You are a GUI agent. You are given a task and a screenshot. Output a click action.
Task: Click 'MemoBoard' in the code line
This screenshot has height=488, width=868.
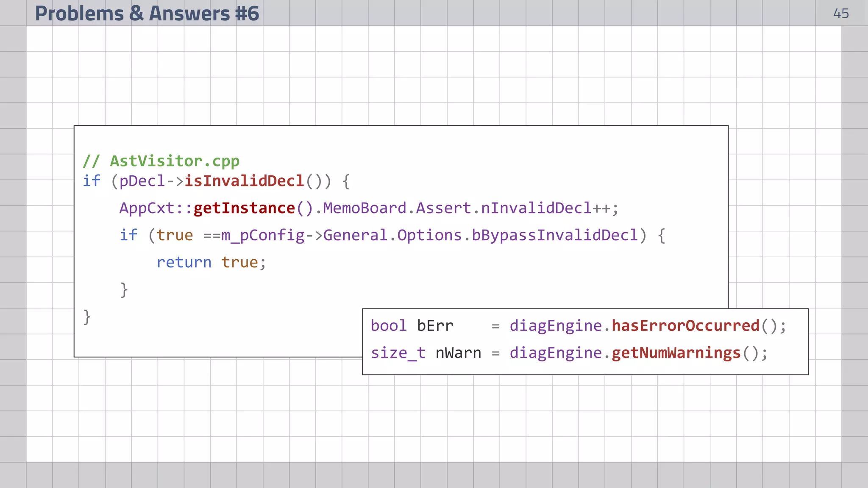[x=365, y=208]
